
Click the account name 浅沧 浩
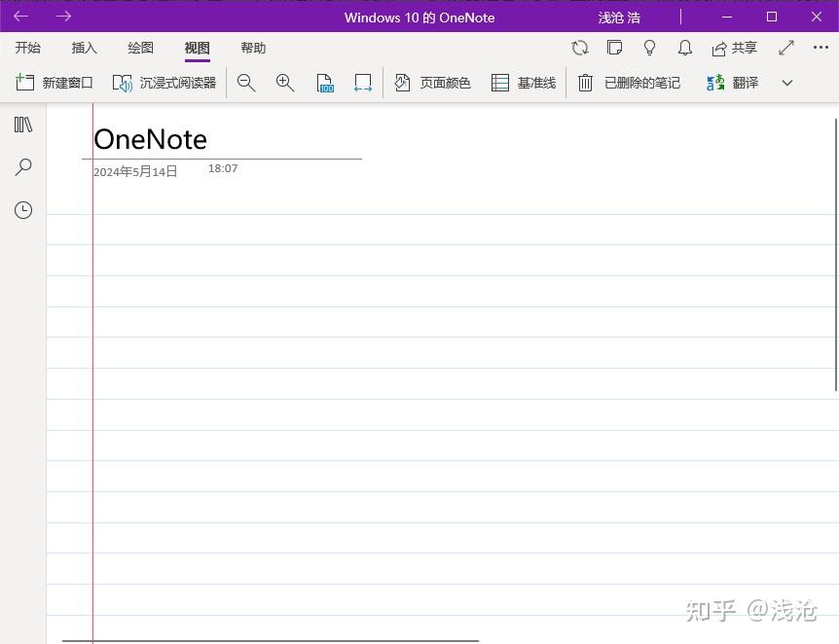[x=619, y=18]
